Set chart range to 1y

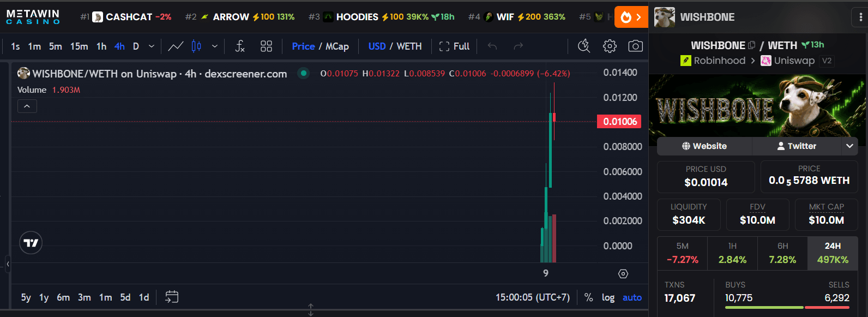(x=44, y=297)
